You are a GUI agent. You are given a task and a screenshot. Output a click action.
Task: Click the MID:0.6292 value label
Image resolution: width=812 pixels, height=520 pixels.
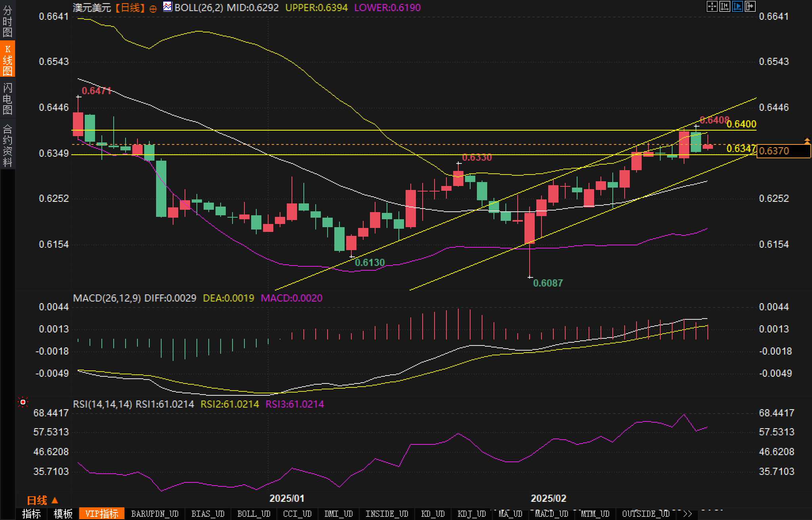coord(253,8)
